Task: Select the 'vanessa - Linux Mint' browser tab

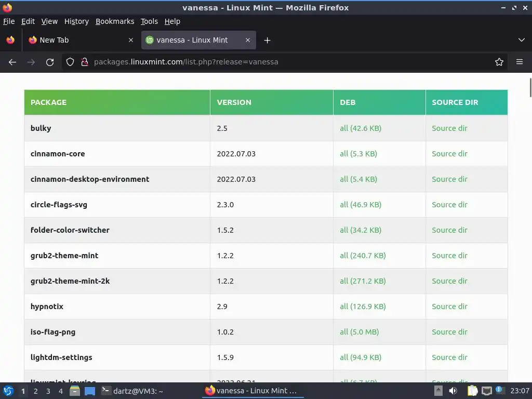Action: point(198,40)
